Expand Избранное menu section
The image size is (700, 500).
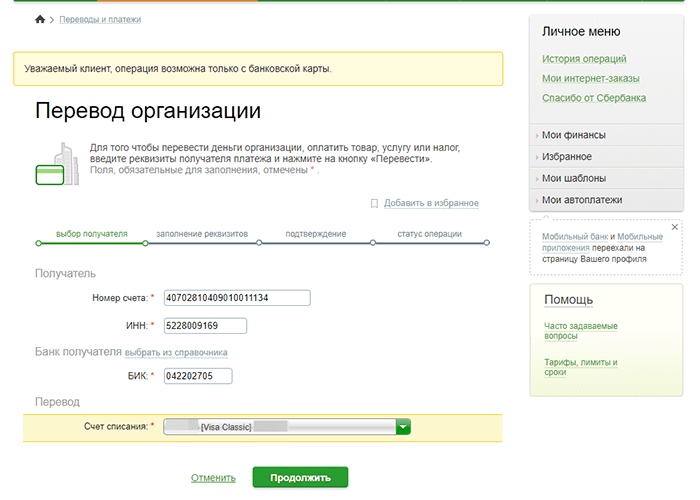point(606,157)
